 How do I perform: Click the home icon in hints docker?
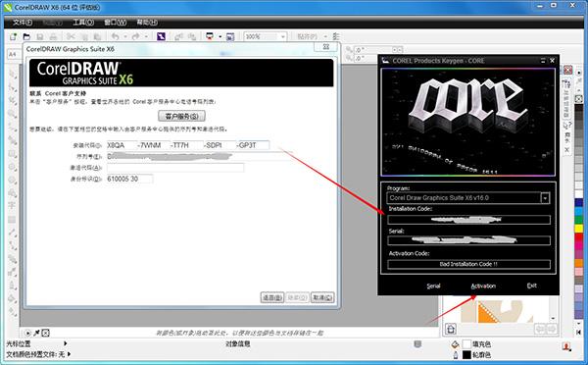pyautogui.click(x=451, y=329)
